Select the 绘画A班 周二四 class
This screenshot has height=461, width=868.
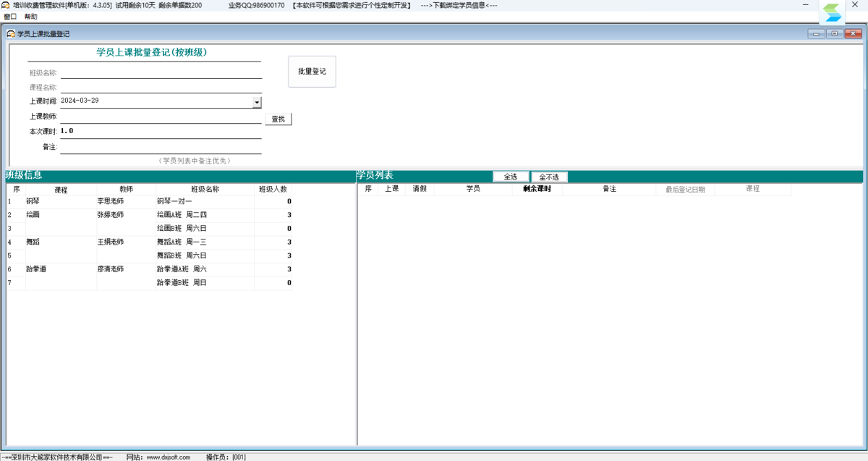tap(205, 215)
